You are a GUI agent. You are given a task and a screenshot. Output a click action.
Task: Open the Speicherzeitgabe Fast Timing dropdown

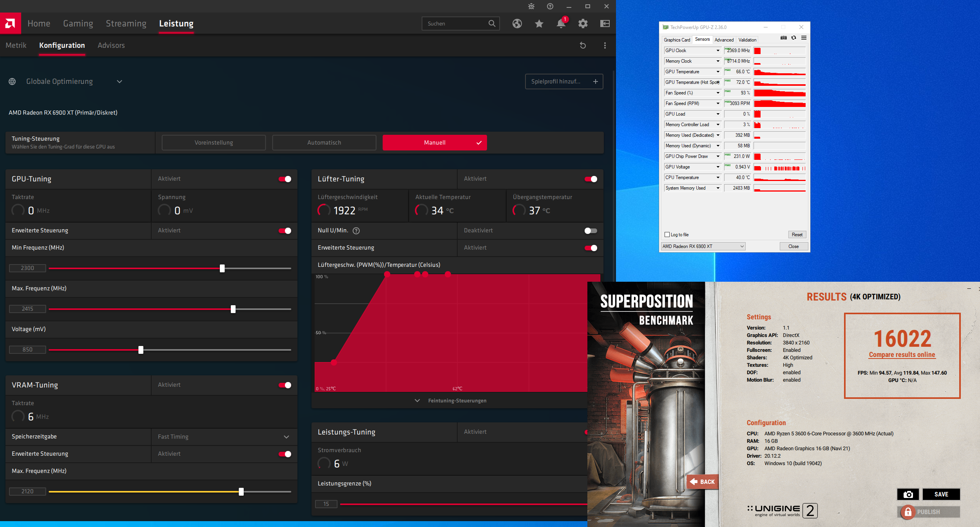tap(286, 437)
